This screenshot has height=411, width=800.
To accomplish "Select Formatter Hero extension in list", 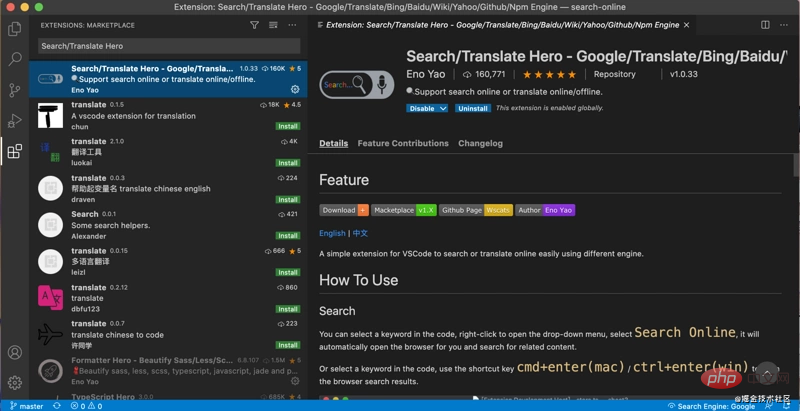I will 168,371.
